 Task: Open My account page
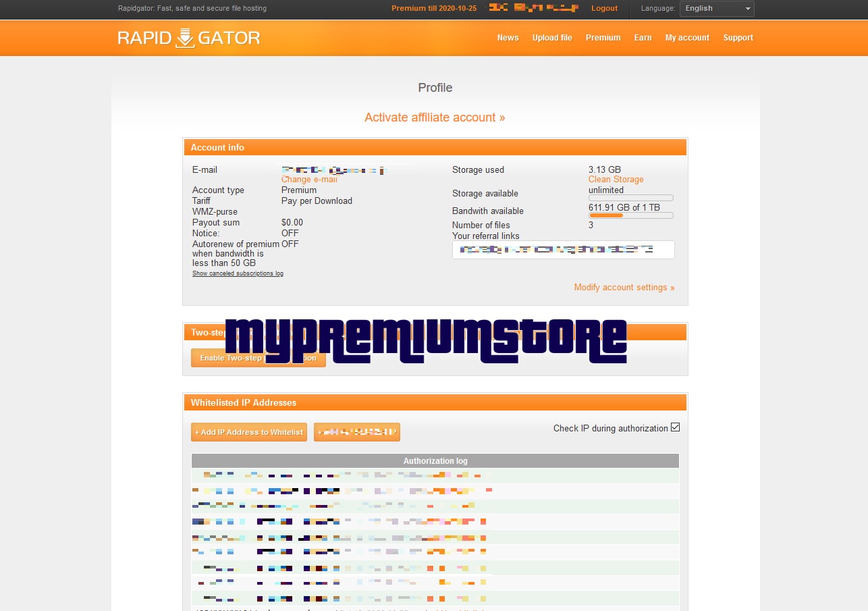click(x=687, y=38)
